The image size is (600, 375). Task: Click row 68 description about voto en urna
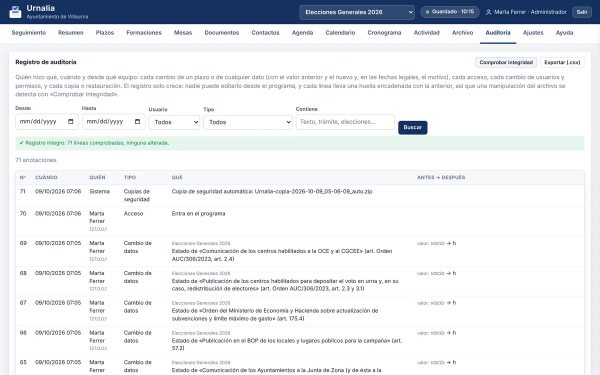click(285, 285)
